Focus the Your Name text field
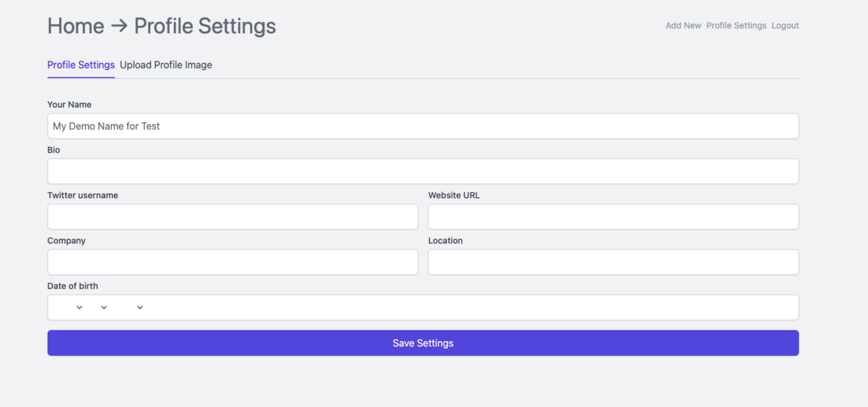 [x=423, y=126]
